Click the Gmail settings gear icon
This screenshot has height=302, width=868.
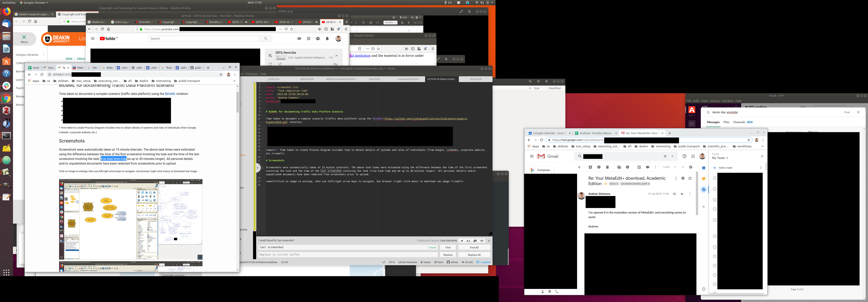tap(690, 167)
